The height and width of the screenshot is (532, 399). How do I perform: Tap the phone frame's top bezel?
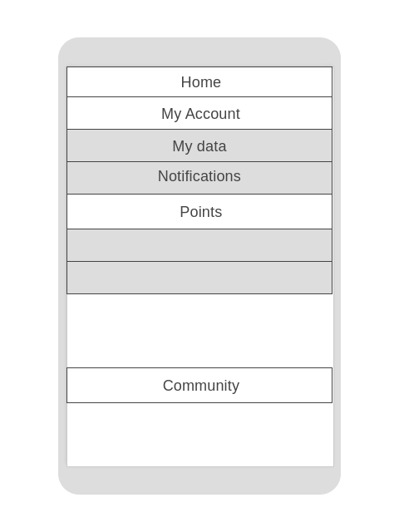coord(199,52)
